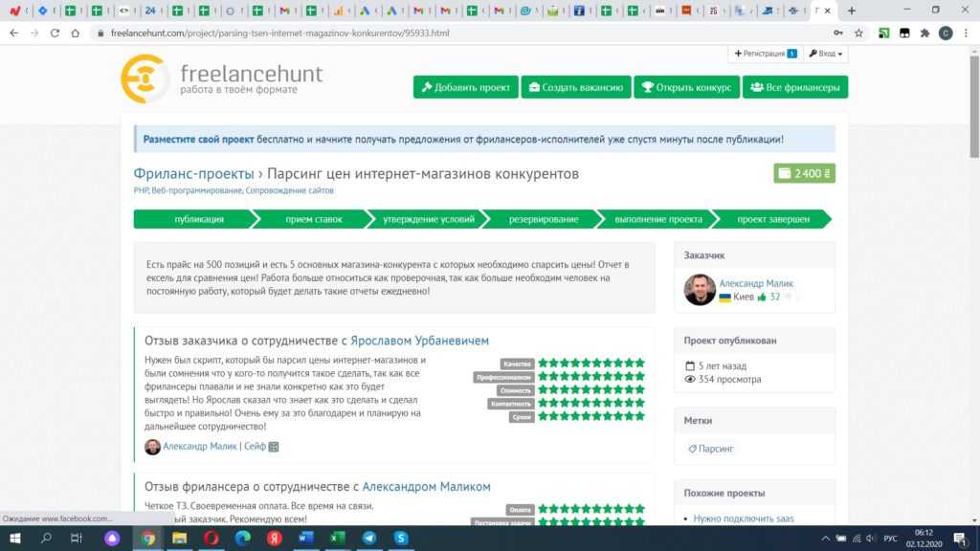Screen dimensions: 980x551
Task: Open the Фриланс-проекты breadcrumb link
Action: (x=193, y=174)
